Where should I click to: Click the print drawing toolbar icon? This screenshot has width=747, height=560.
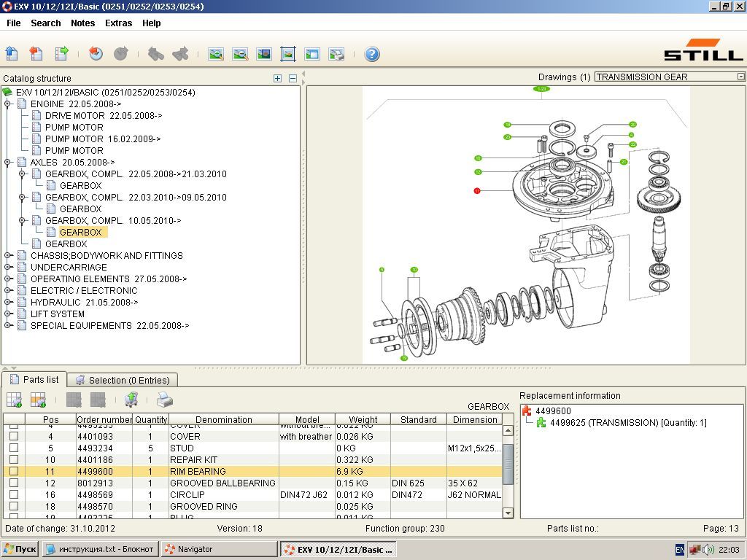(x=336, y=54)
